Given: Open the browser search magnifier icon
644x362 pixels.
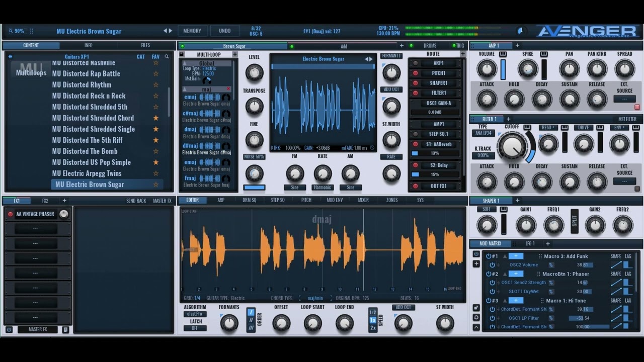Looking at the screenshot, I should [167, 57].
